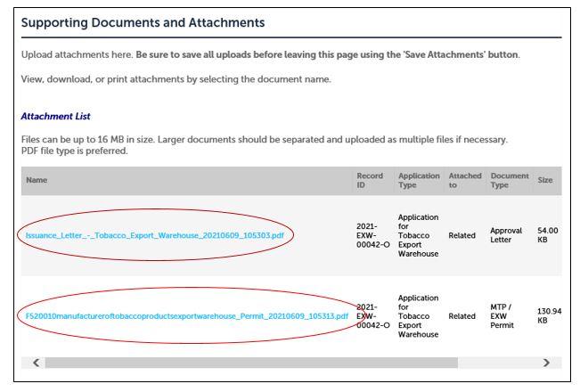The image size is (580, 392).
Task: Click the Approval Letter document type cell
Action: 506,235
